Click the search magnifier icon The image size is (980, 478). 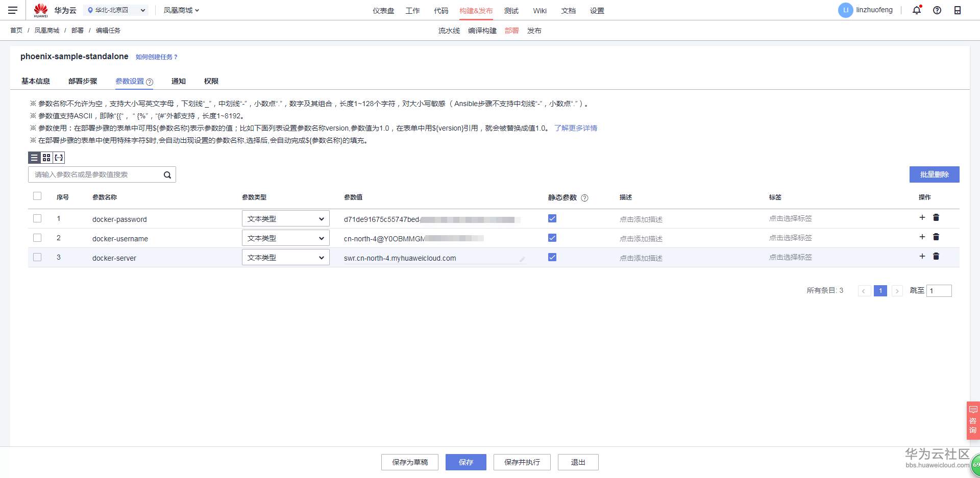pos(167,175)
